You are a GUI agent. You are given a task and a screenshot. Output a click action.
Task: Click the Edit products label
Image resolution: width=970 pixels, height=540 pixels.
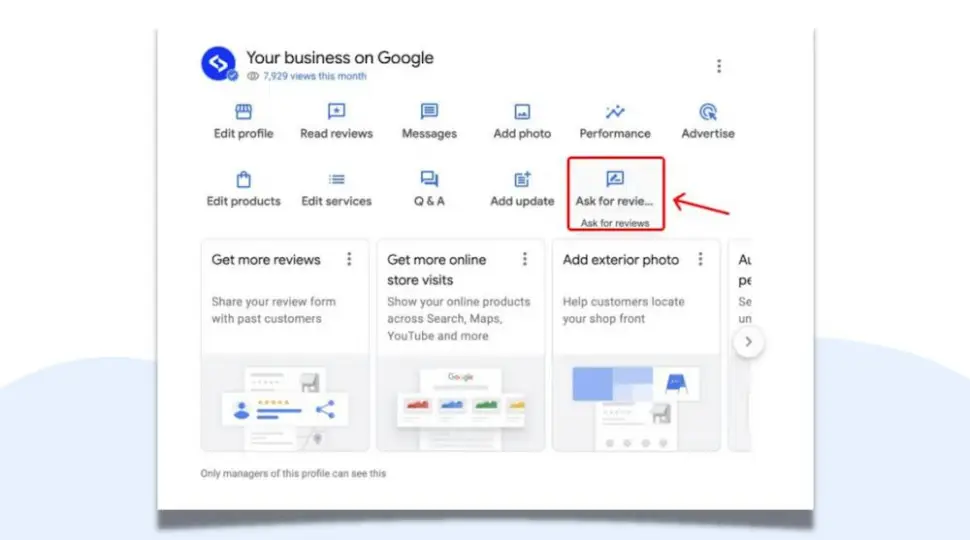click(243, 201)
